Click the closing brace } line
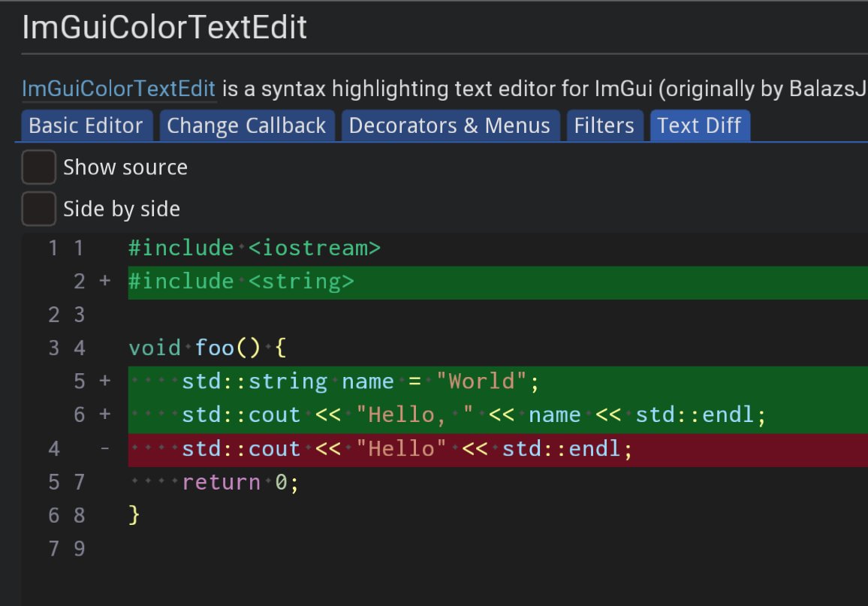The width and height of the screenshot is (868, 606). [x=134, y=515]
